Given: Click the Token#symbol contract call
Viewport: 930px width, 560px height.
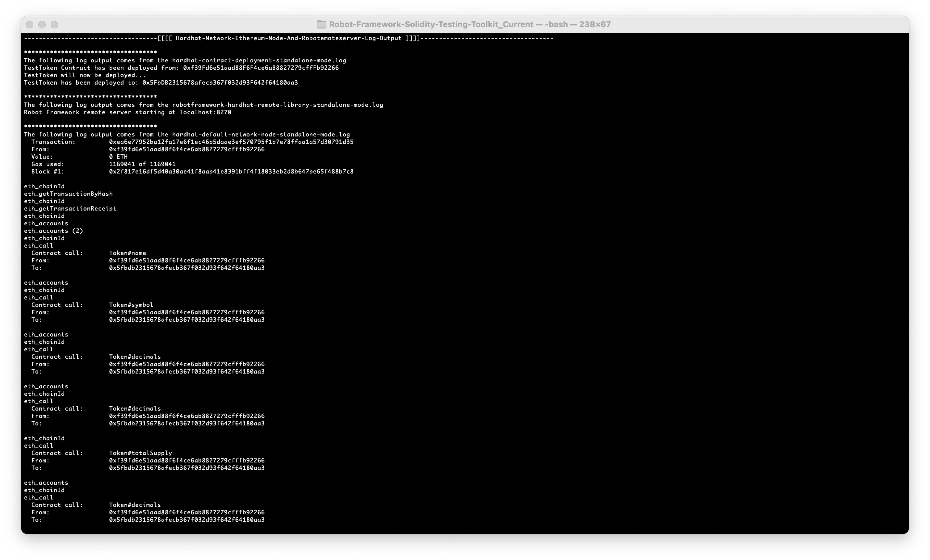Looking at the screenshot, I should click(131, 305).
